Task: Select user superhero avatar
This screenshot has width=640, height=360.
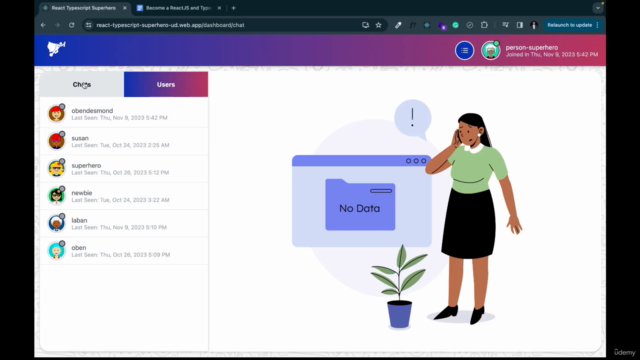Action: click(56, 168)
